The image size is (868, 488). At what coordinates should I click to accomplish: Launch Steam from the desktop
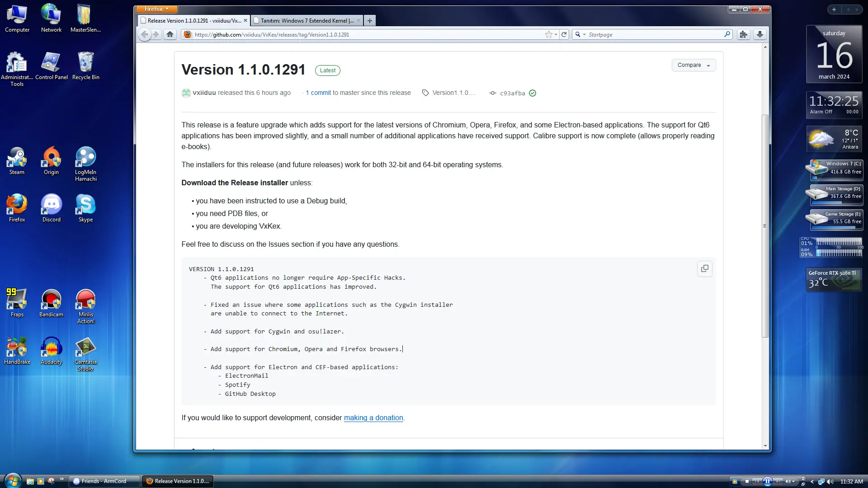click(x=17, y=161)
